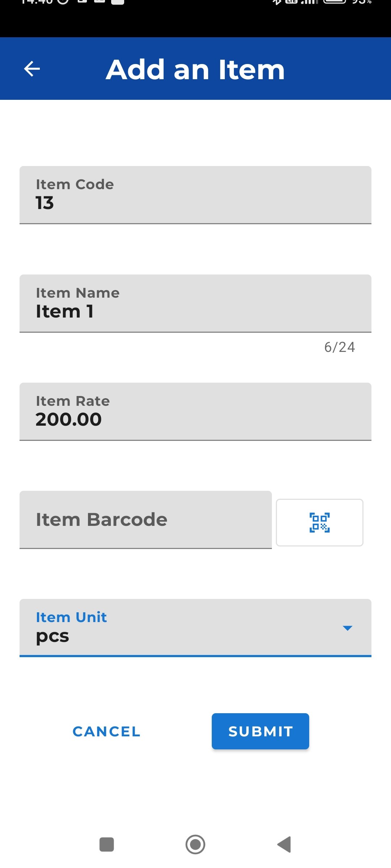Screen dimensions: 391x868
Task: Select the Item Rate field
Action: point(195,412)
